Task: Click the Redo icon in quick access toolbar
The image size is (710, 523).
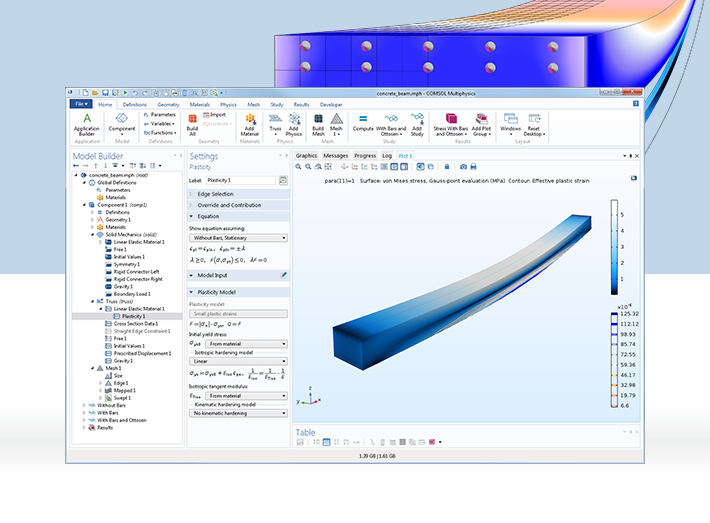Action: tap(144, 93)
